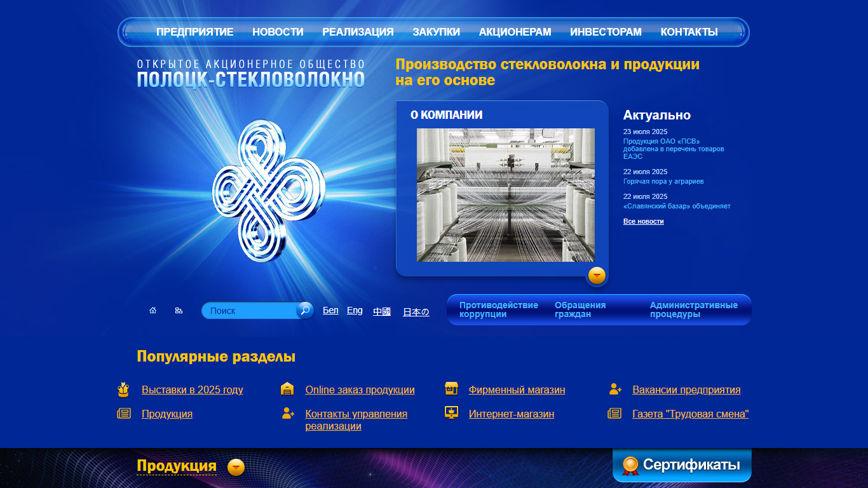Open the ПРЕДПРИЯТИЕ menu

(195, 32)
